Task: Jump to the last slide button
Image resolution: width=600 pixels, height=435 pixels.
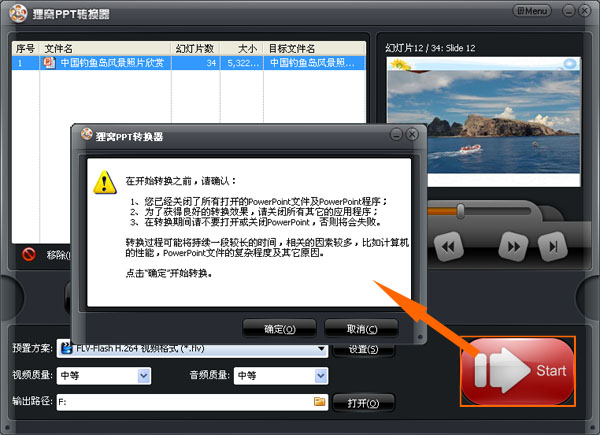Action: point(553,247)
